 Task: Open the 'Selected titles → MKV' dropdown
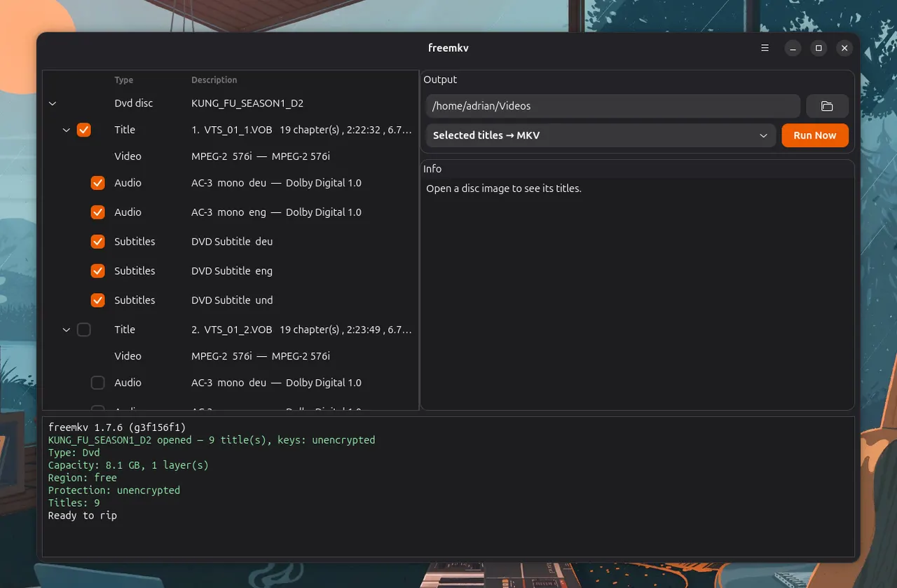tap(601, 135)
